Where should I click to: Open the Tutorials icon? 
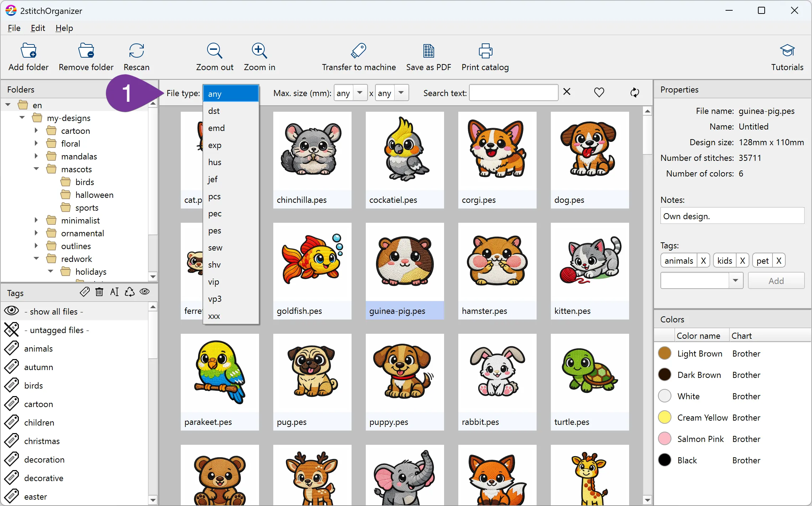tap(787, 51)
